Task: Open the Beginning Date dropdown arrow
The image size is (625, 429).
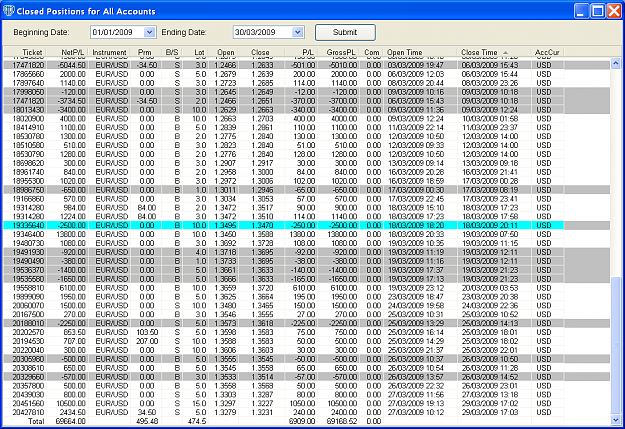Action: (149, 32)
